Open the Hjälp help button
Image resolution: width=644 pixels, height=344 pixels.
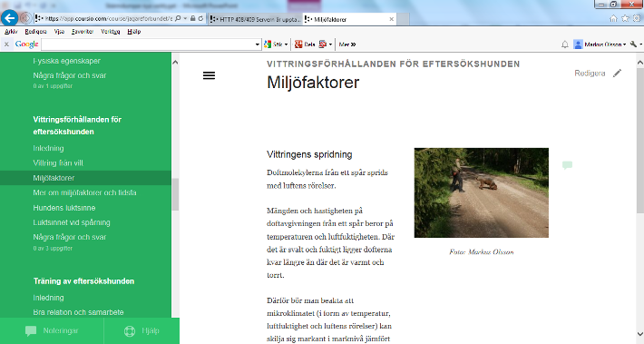(141, 331)
